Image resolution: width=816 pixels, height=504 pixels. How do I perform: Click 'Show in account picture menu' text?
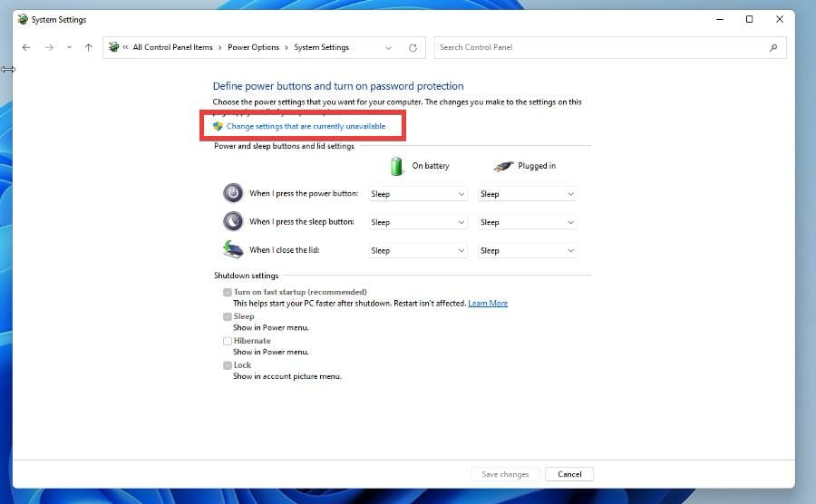click(x=287, y=376)
